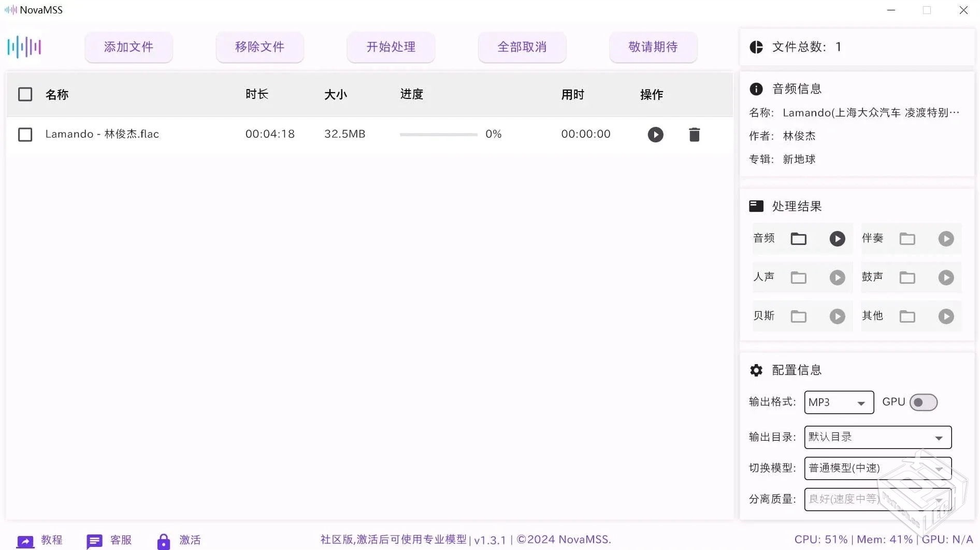Viewport: 980px width, 550px height.
Task: Open the accompaniment (伴奏) output folder
Action: pos(907,238)
